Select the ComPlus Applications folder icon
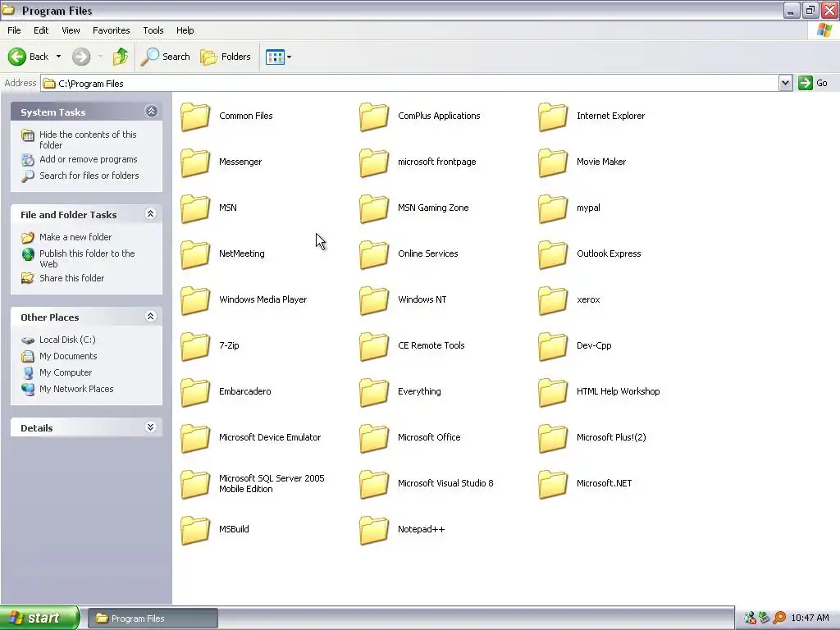The height and width of the screenshot is (630, 840). [374, 116]
